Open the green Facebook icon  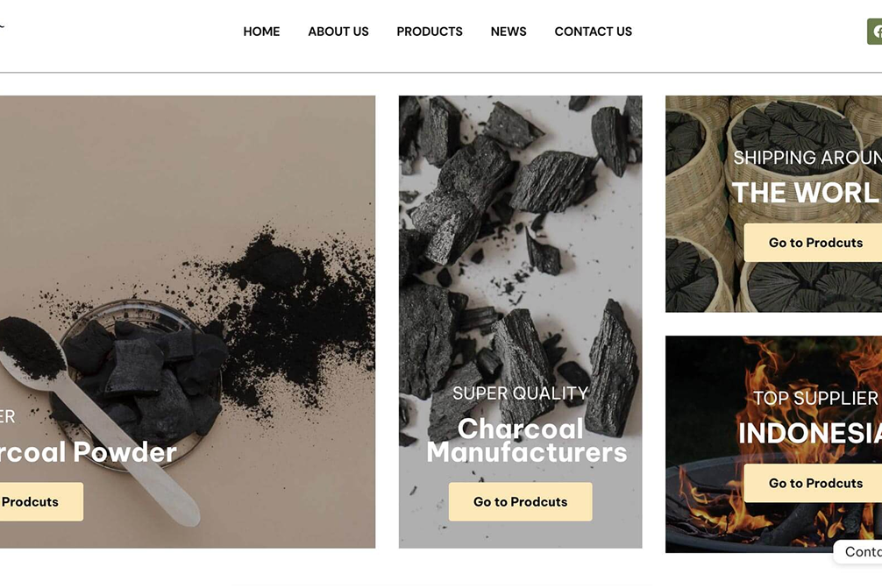[x=875, y=32]
